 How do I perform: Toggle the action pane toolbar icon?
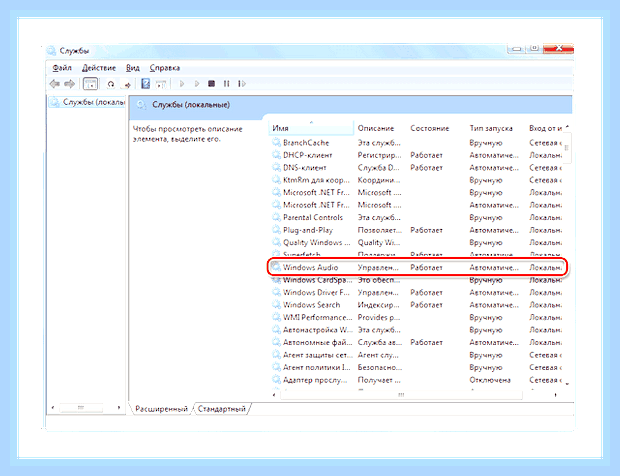161,84
